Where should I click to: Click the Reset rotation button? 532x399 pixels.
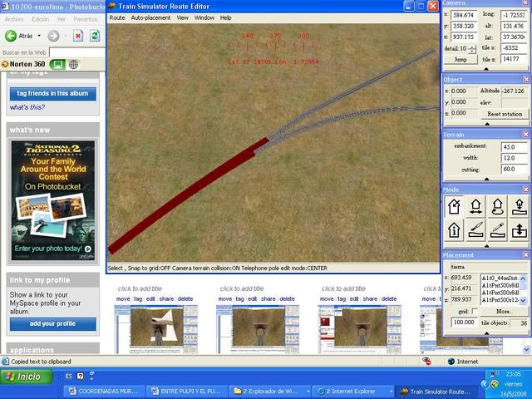(x=504, y=114)
